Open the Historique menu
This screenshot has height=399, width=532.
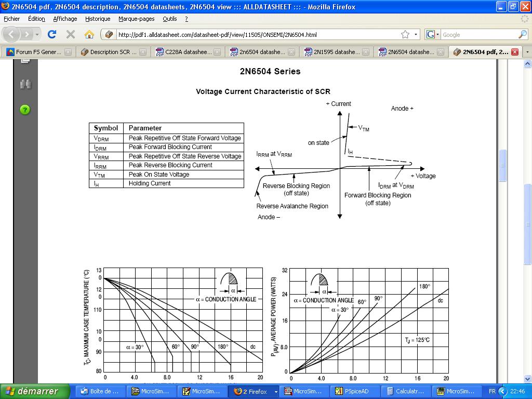[x=98, y=19]
